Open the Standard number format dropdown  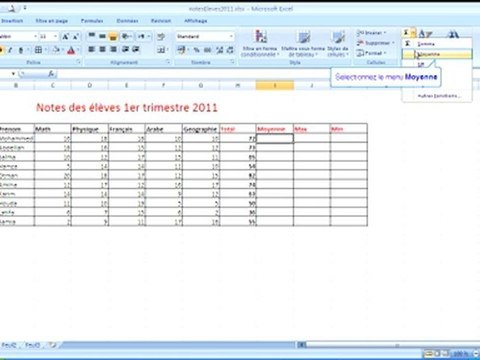coord(231,36)
